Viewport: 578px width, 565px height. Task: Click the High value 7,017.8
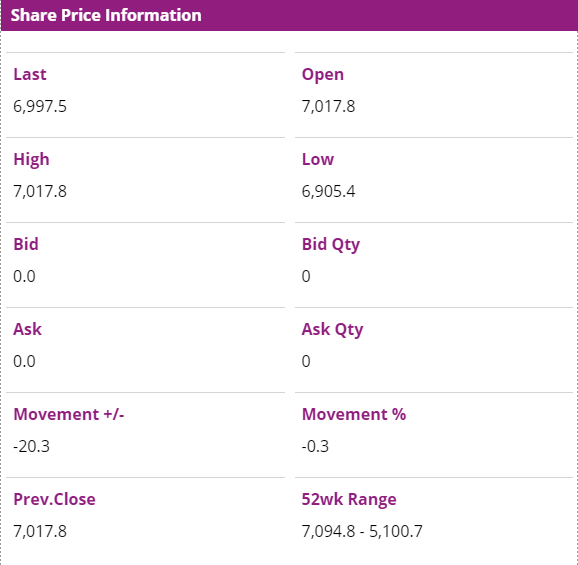40,192
